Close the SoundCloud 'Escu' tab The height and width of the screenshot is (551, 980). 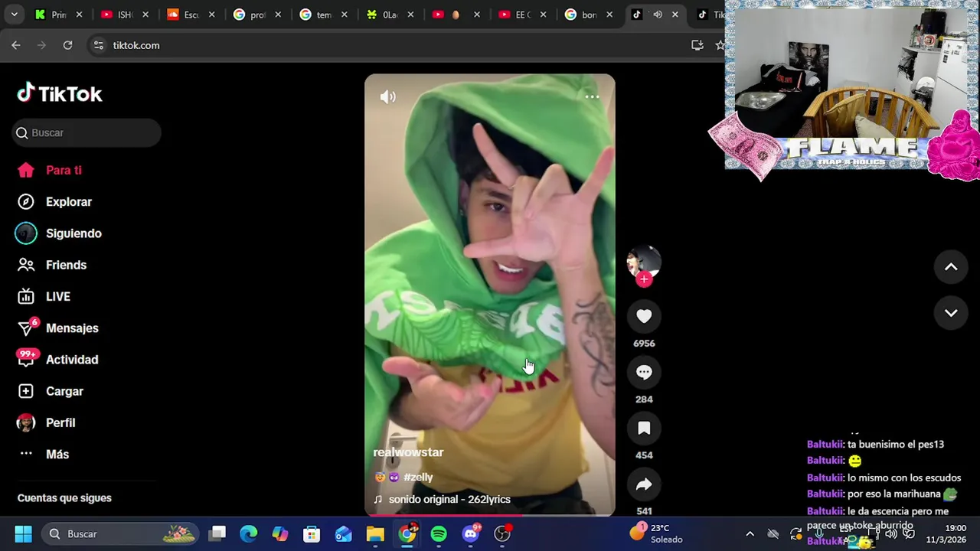pos(212,15)
